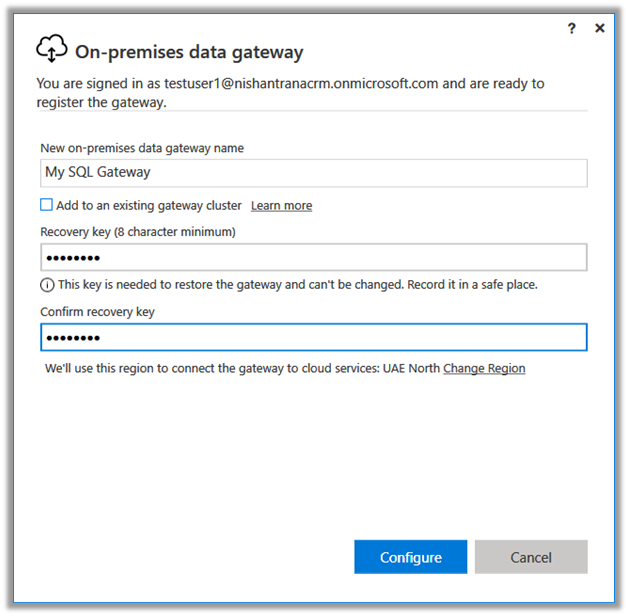Click the On-premises data gateway title

tap(190, 52)
